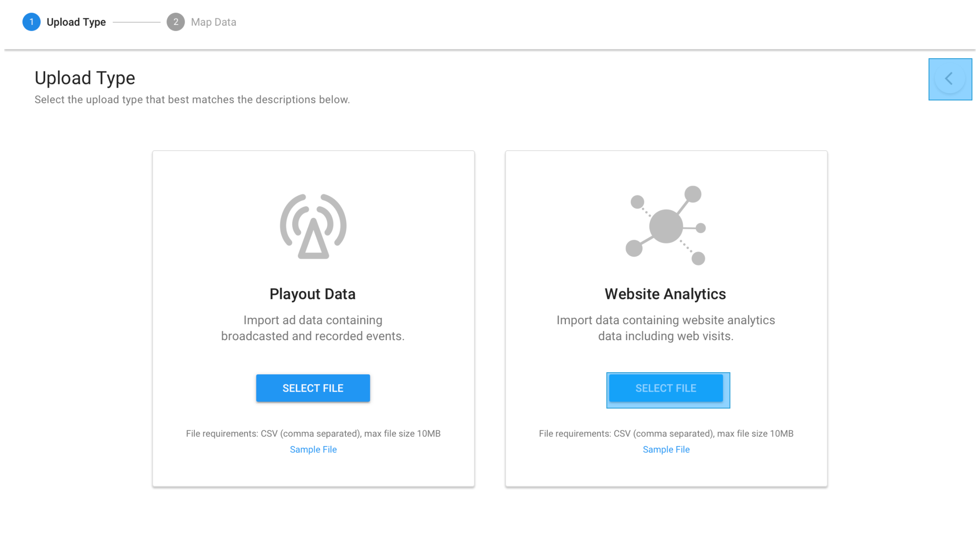Click the "Website Analytics" card title

665,294
